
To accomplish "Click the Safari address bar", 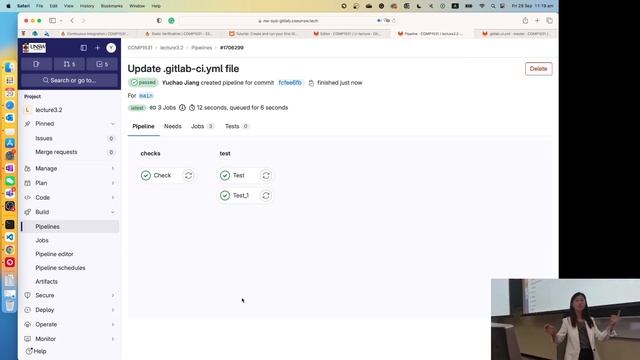I will point(288,21).
